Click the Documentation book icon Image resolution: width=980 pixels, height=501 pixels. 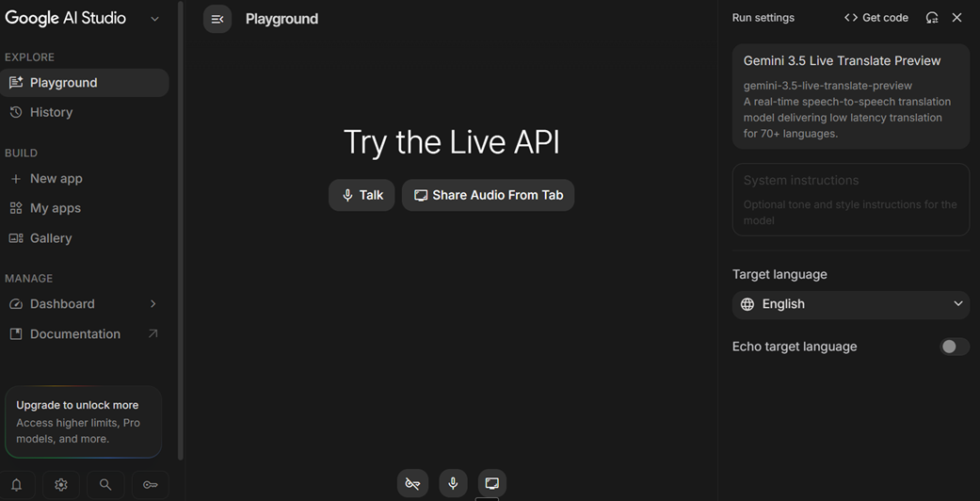pyautogui.click(x=16, y=334)
